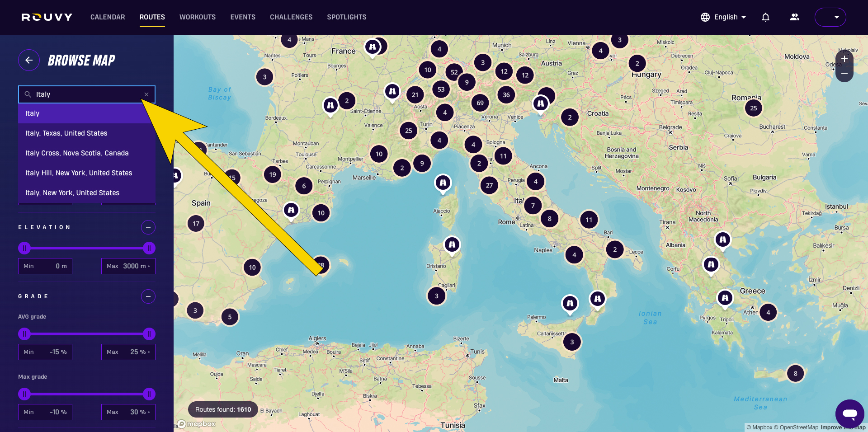Choose 'Italy Hill, New York, United States'
Viewport: 868px width, 432px height.
87,173
